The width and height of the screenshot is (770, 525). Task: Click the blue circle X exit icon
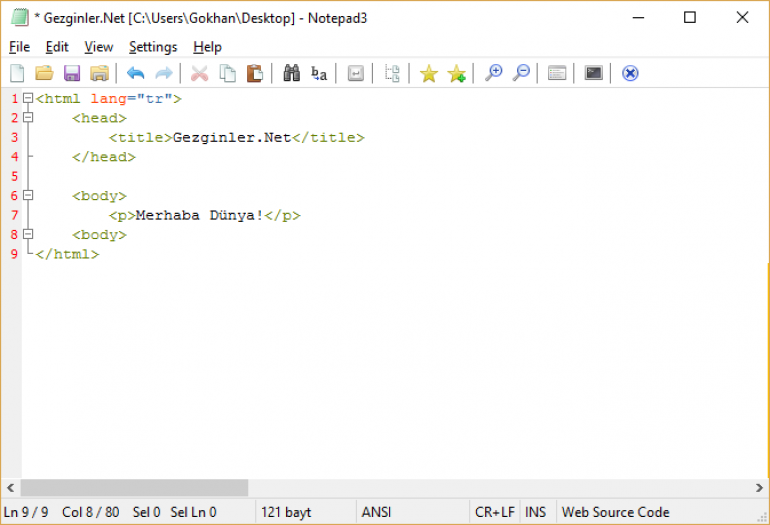[x=630, y=73]
